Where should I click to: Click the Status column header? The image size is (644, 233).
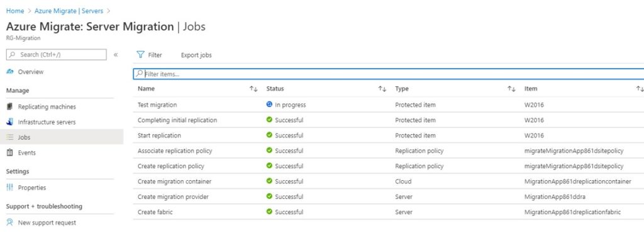tap(275, 88)
